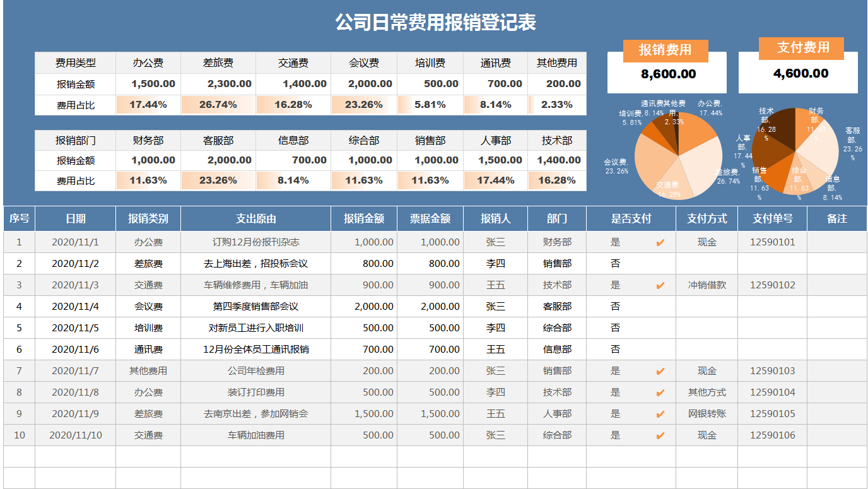
Task: Click the payment checkmark icon in row 3
Action: coord(660,285)
